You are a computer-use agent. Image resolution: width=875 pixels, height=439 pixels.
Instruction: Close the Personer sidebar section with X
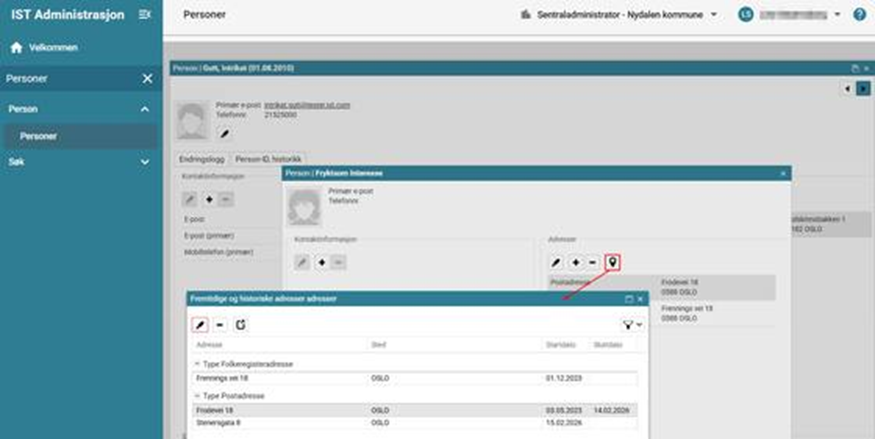pyautogui.click(x=147, y=78)
